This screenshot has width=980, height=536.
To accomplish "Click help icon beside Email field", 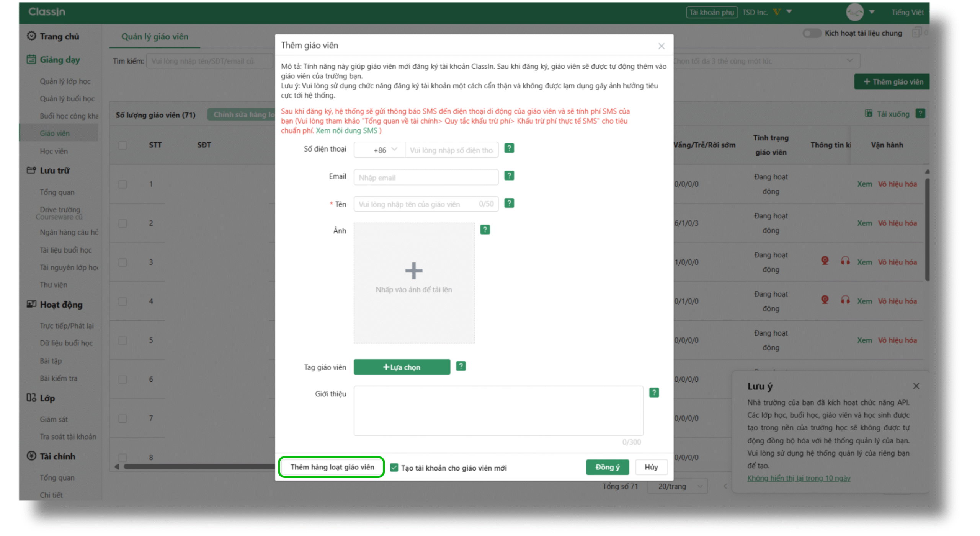I will 509,176.
